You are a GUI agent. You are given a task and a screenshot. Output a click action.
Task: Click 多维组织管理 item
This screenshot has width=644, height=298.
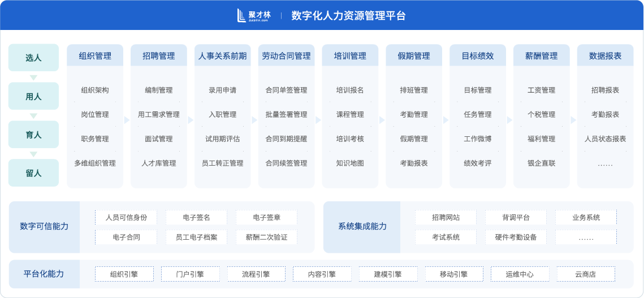(x=95, y=163)
